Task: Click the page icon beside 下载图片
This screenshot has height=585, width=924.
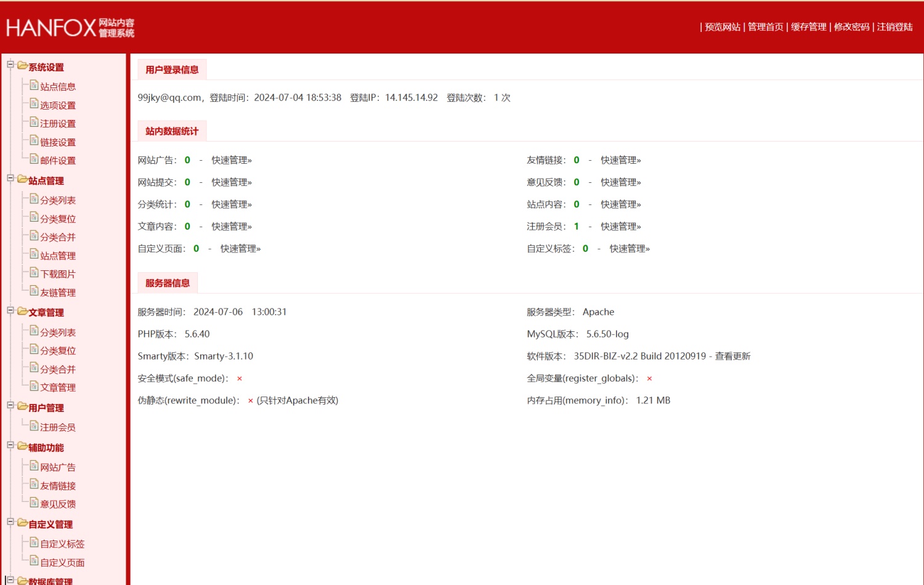Action: [x=34, y=272]
